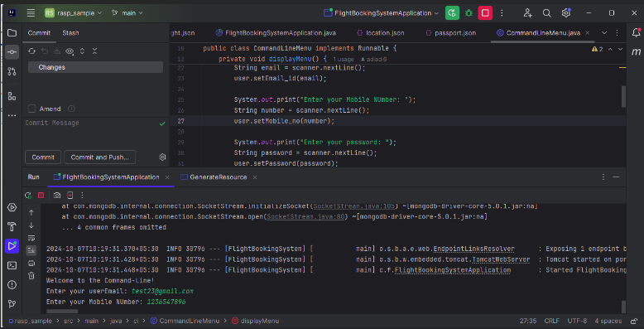Switch to the Stash tab

point(70,33)
